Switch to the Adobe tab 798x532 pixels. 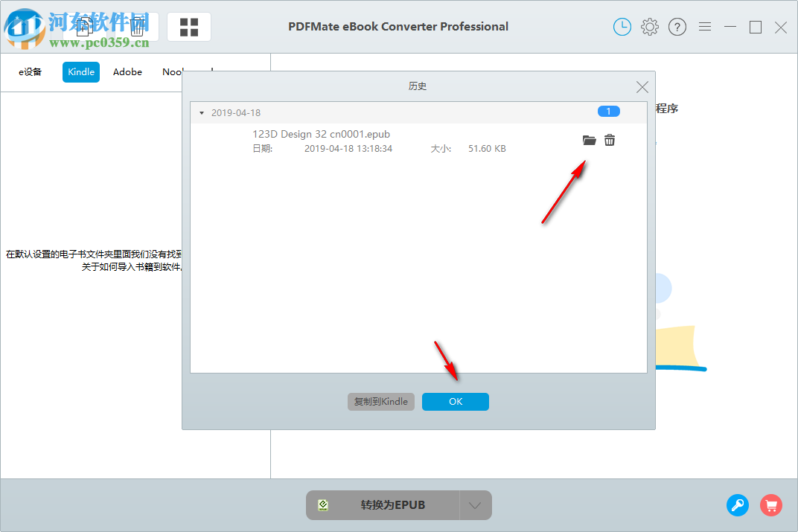coord(127,71)
